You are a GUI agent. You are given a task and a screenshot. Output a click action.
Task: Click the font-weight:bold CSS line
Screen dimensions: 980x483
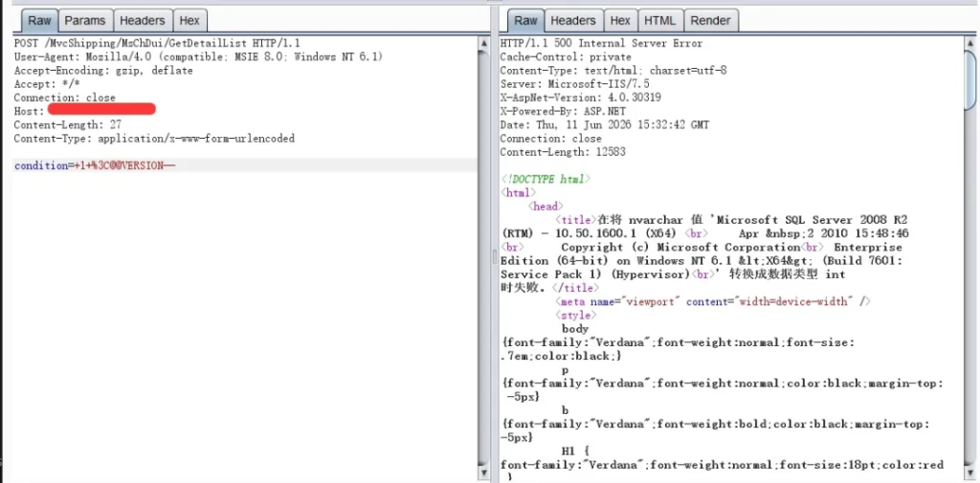[715, 425]
